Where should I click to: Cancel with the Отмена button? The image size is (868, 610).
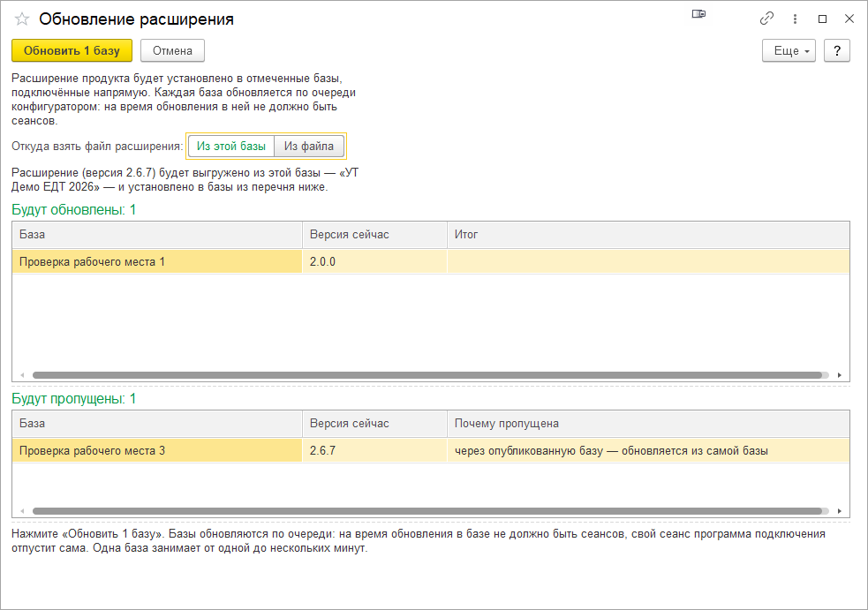click(173, 50)
